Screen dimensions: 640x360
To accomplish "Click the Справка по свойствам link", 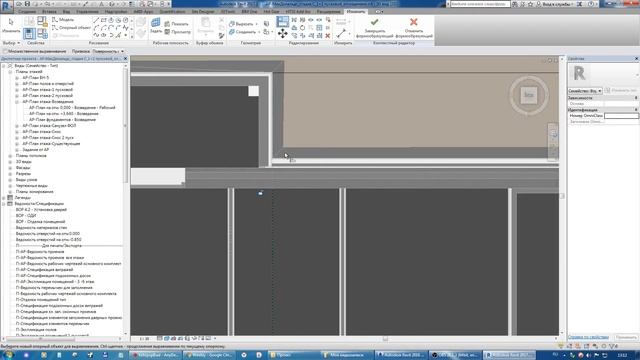I will point(588,337).
